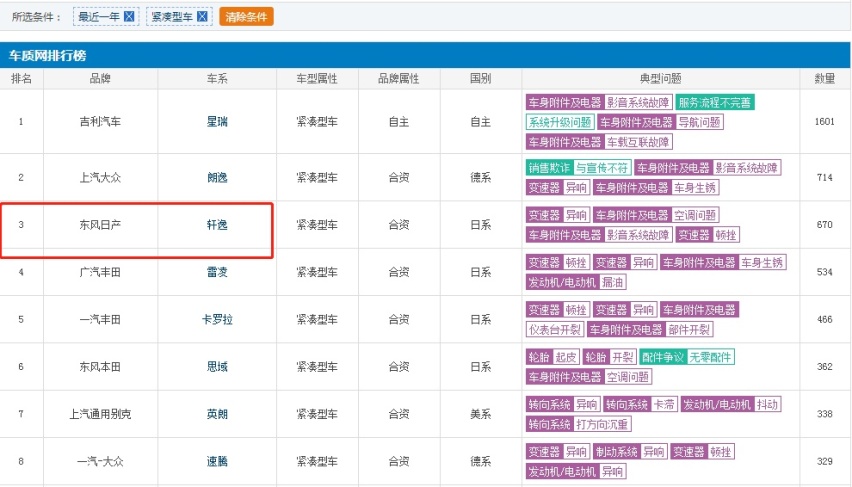Screen dimensions: 852x487
Task: Click the 制动系统 异响 issue tag
Action: tap(630, 452)
